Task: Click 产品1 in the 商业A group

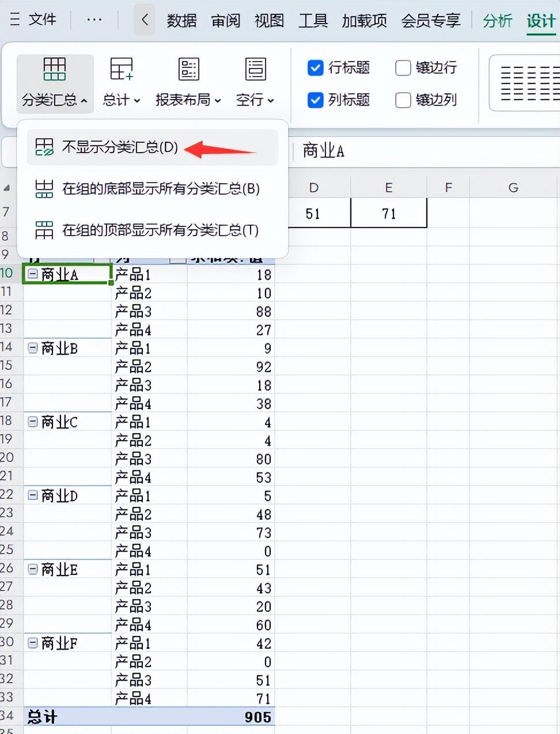Action: click(149, 275)
